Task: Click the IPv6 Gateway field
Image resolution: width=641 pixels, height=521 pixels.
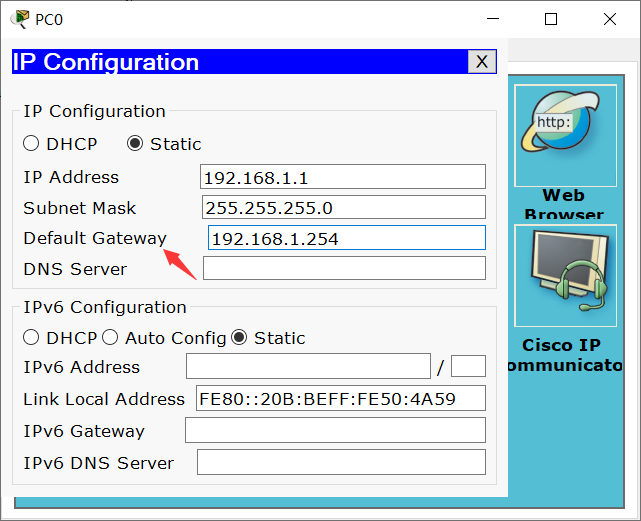Action: [335, 430]
